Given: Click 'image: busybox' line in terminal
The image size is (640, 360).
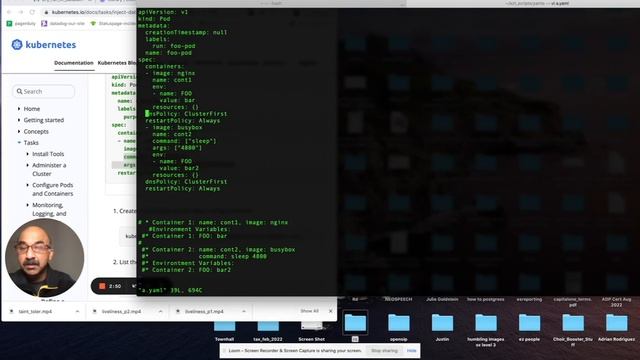Looking at the screenshot, I should click(x=174, y=127).
